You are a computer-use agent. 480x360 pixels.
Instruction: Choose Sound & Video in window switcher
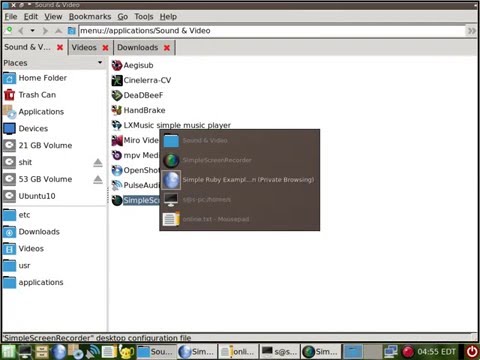click(x=239, y=141)
